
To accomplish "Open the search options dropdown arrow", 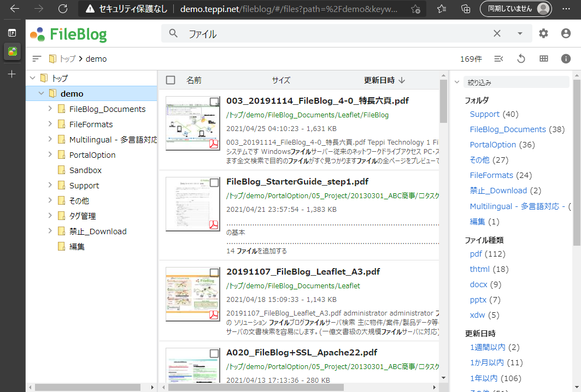I will click(520, 33).
